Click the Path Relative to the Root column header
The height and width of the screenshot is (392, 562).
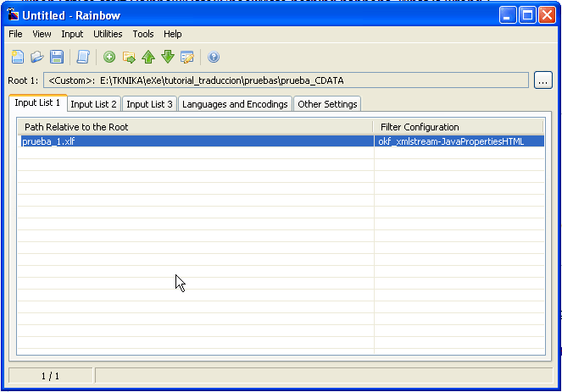(x=195, y=127)
